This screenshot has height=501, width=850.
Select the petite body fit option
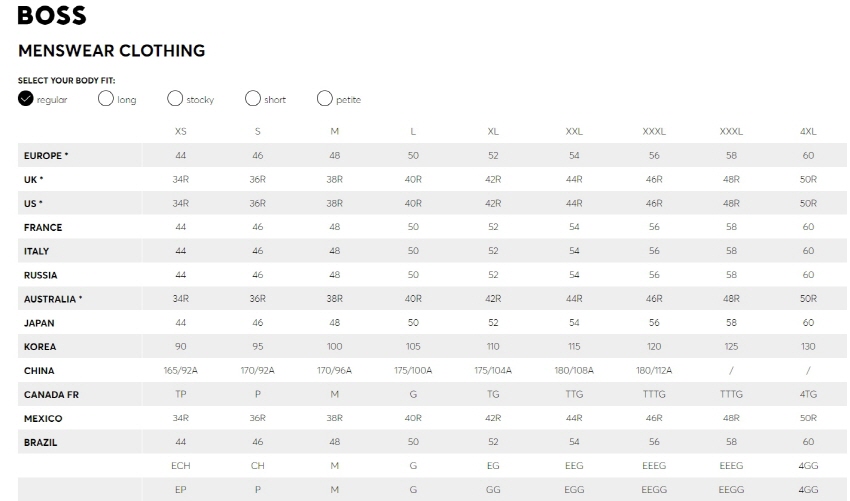point(324,99)
